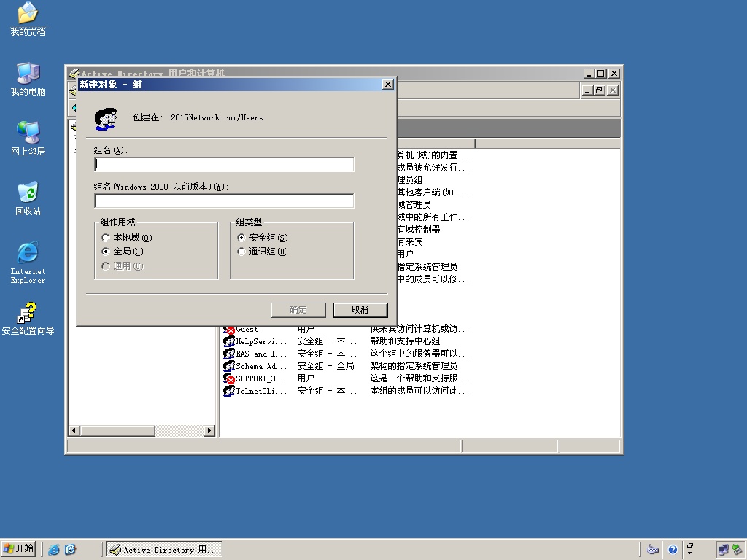The height and width of the screenshot is (560, 747).
Task: Select the 本地域 (Domain local) radio button
Action: tap(106, 238)
